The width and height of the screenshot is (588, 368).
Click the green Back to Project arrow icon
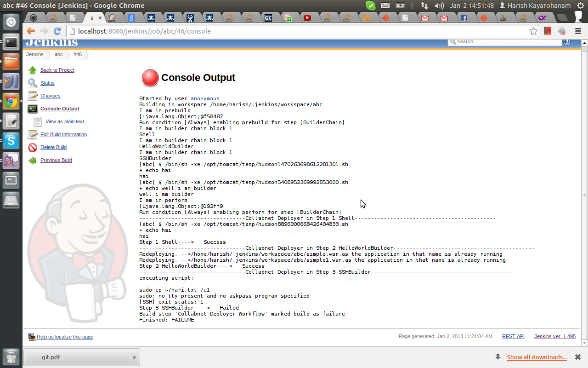pos(32,70)
